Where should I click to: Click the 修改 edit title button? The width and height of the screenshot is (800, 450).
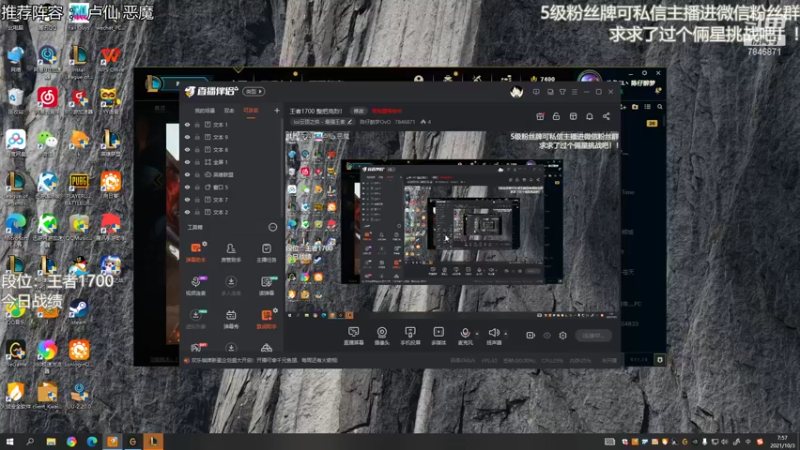(359, 111)
